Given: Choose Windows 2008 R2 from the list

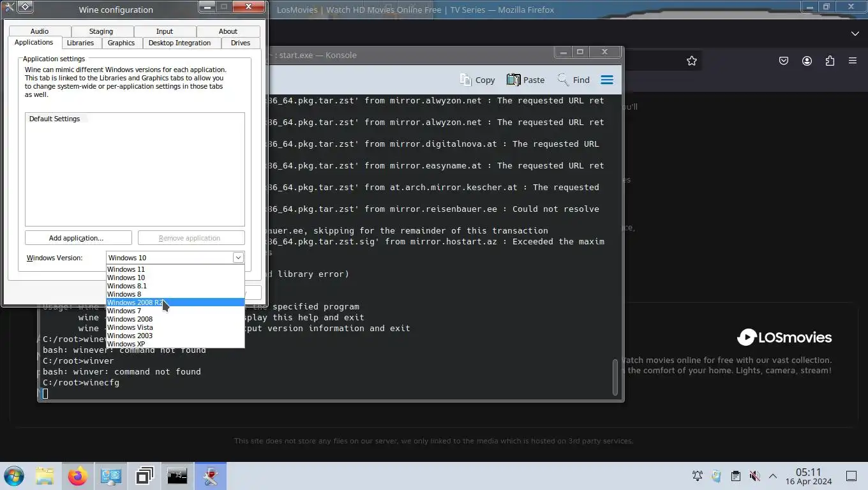Looking at the screenshot, I should click(x=175, y=302).
